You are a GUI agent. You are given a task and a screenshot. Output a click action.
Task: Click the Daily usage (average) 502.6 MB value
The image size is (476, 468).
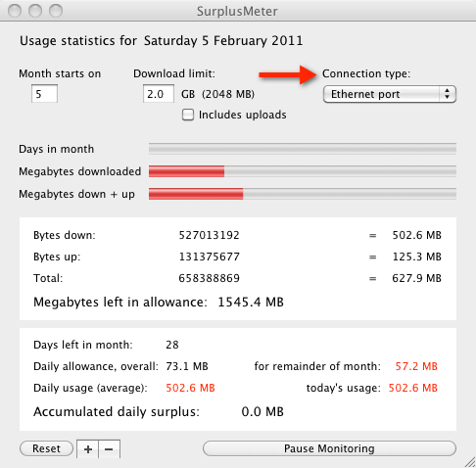pyautogui.click(x=190, y=388)
